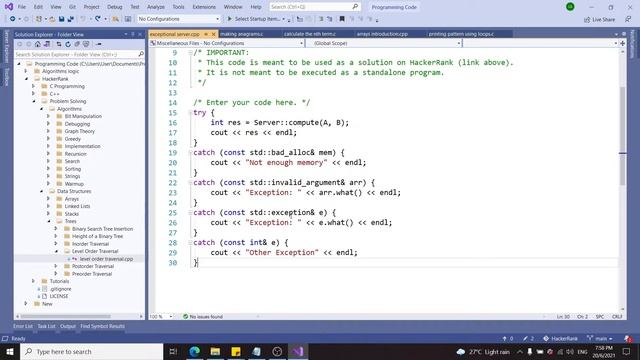
Task: Open the Find Symbol Results tab
Action: [x=102, y=326]
